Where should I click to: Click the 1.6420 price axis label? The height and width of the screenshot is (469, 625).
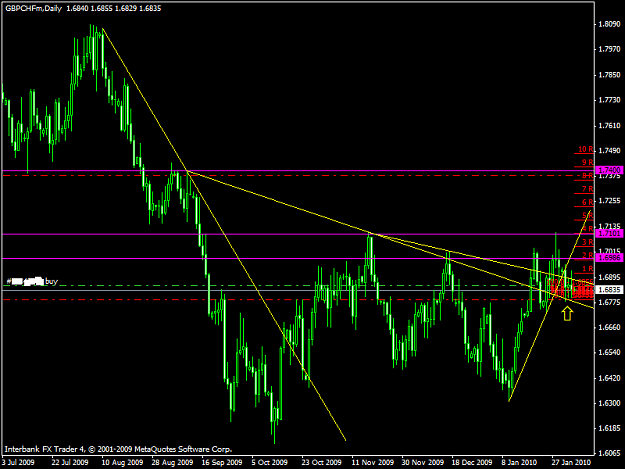click(x=609, y=378)
